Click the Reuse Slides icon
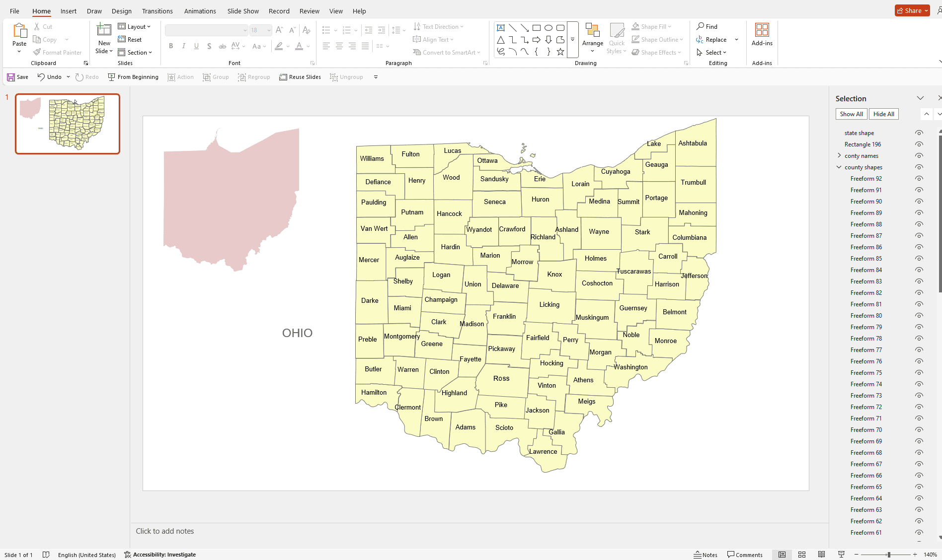The height and width of the screenshot is (560, 942). coord(283,77)
